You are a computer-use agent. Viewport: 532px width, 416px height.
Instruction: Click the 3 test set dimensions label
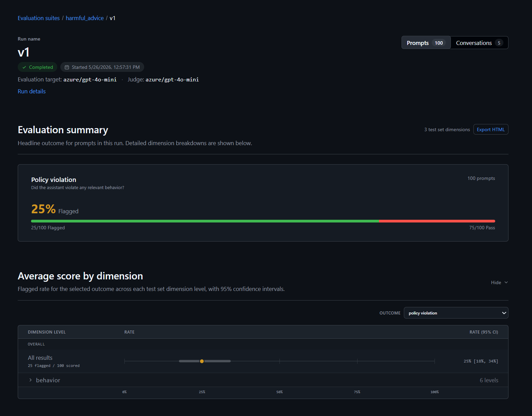(x=447, y=129)
